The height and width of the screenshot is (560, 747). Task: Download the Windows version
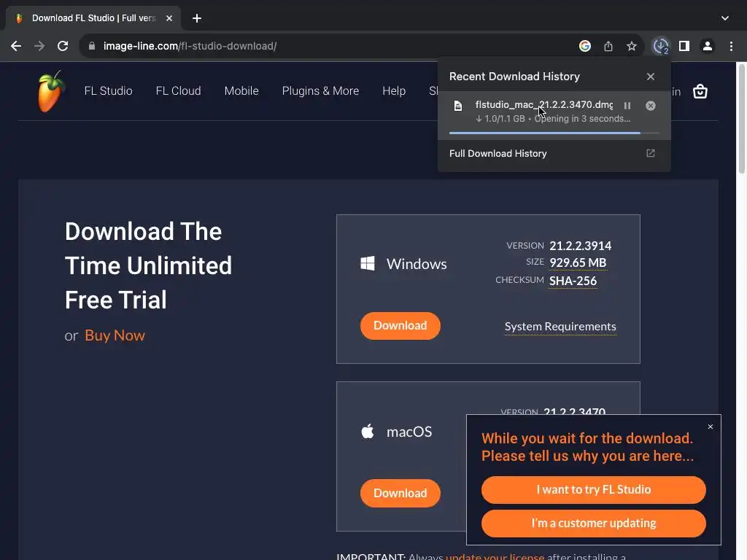pyautogui.click(x=400, y=326)
